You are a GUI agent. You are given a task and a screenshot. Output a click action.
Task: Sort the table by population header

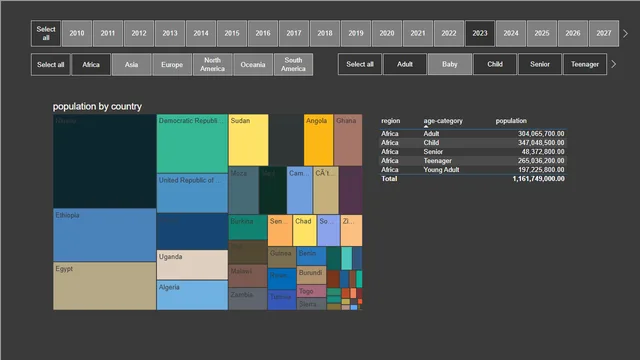tap(511, 121)
